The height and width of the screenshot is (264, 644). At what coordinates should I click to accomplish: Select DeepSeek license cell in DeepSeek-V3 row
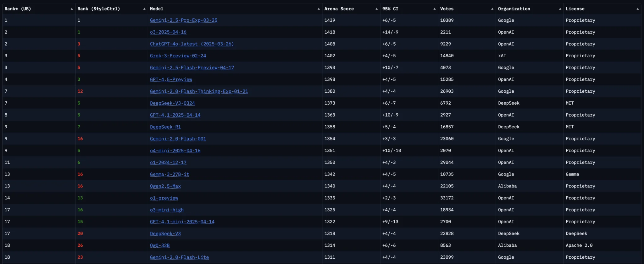(x=576, y=234)
